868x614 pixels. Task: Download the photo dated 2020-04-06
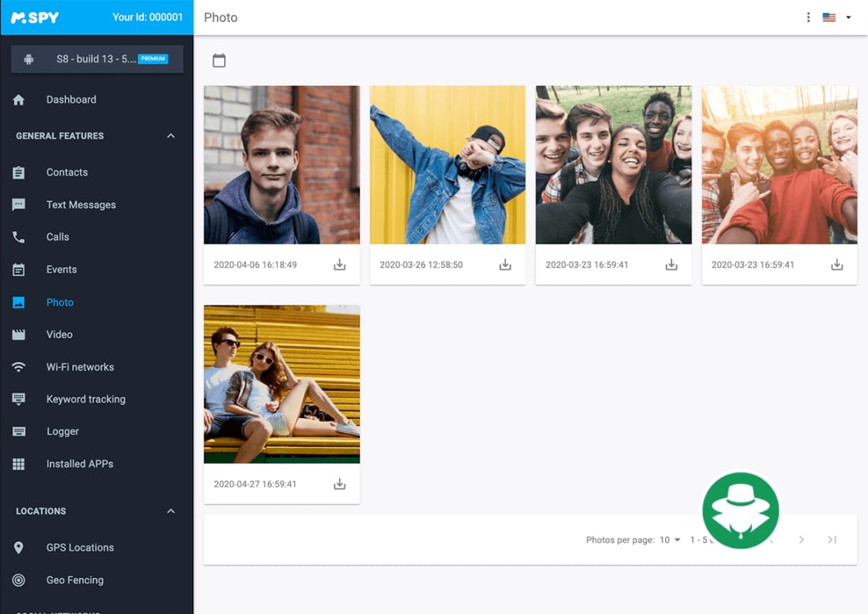click(x=340, y=264)
